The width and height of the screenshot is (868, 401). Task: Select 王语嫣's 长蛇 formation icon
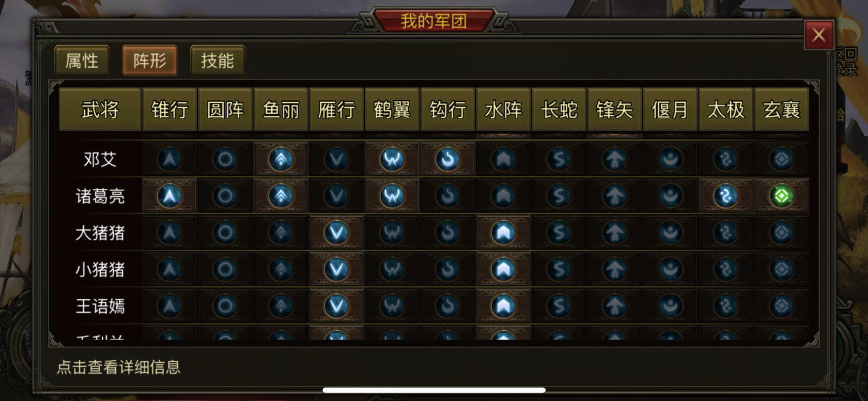pos(559,306)
